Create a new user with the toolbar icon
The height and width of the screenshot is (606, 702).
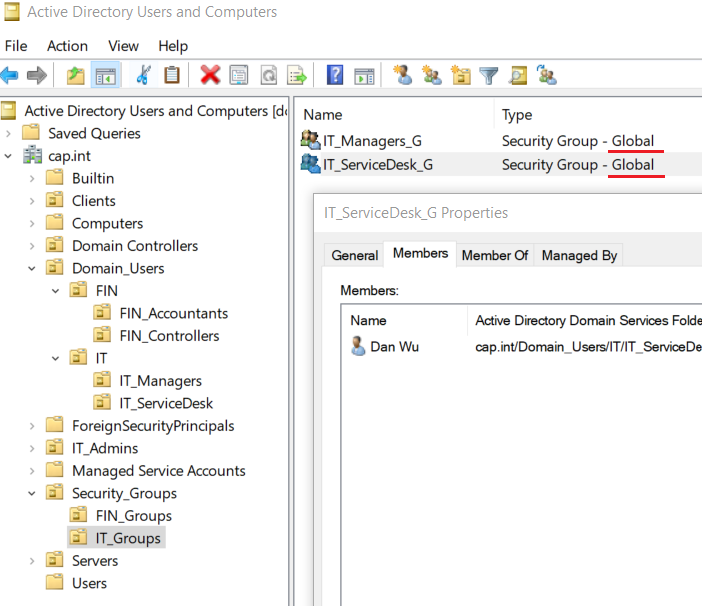[x=402, y=75]
